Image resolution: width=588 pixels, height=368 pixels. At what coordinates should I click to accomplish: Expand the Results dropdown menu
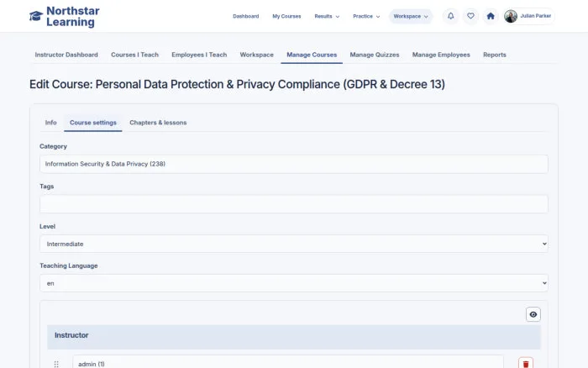[x=327, y=16]
